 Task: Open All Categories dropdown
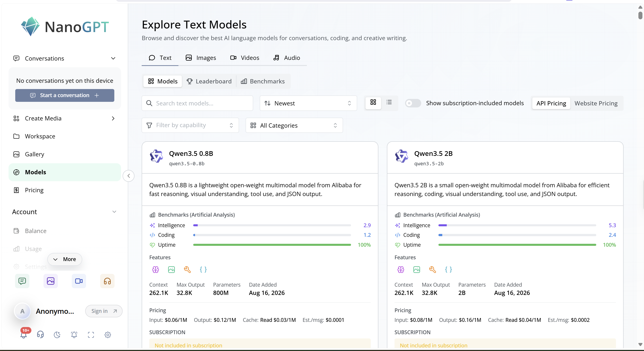pos(294,125)
